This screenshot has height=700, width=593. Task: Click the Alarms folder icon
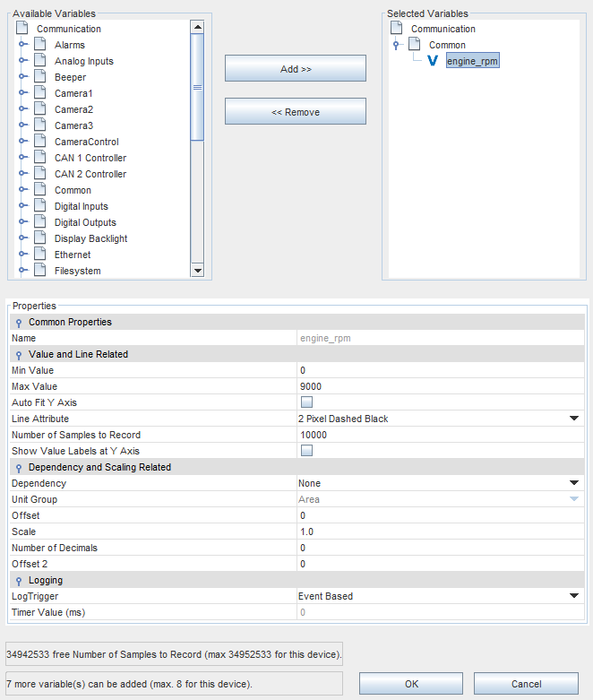[40, 45]
